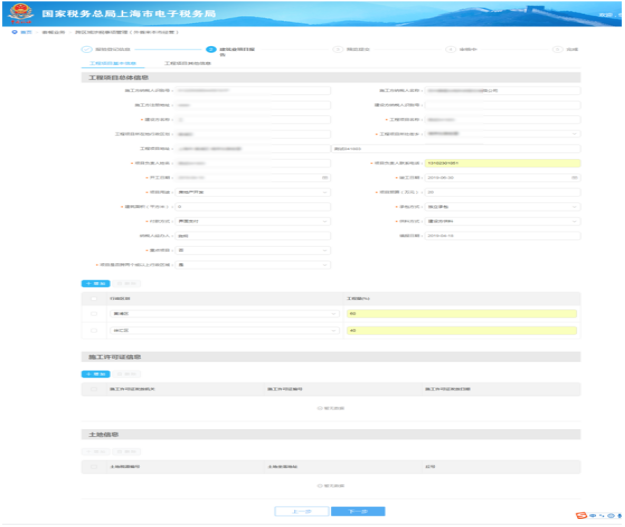This screenshot has width=625, height=527.
Task: Click the project budget field showing 20
Action: click(x=502, y=192)
